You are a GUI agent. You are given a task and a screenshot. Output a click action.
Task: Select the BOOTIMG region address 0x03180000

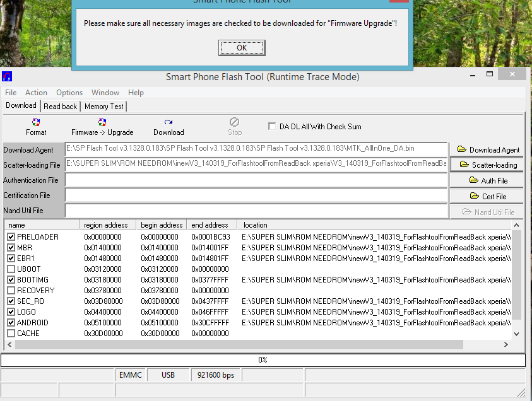103,280
